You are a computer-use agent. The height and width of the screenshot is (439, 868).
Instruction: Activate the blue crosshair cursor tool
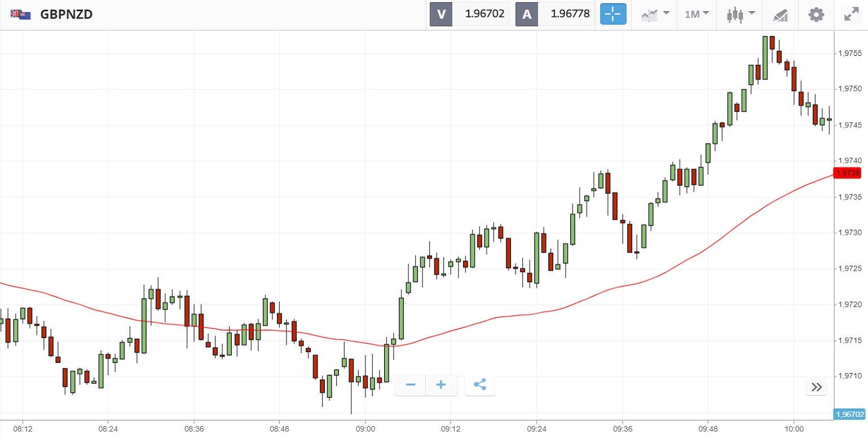613,14
